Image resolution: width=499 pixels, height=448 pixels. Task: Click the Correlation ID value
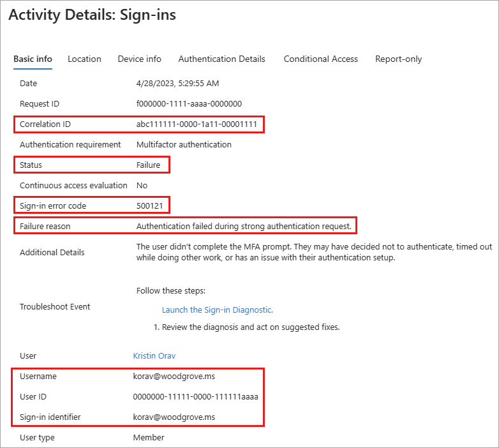(x=197, y=124)
